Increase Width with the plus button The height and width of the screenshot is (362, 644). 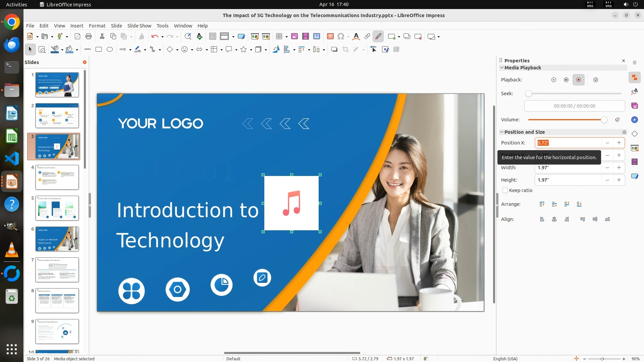(x=619, y=168)
